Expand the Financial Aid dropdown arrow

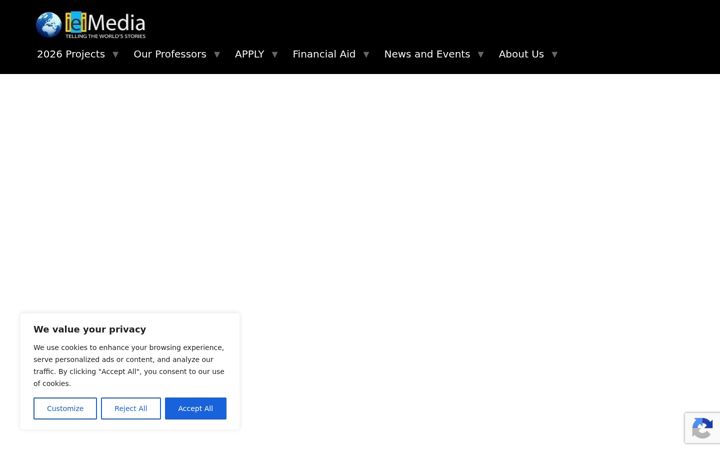tap(366, 55)
